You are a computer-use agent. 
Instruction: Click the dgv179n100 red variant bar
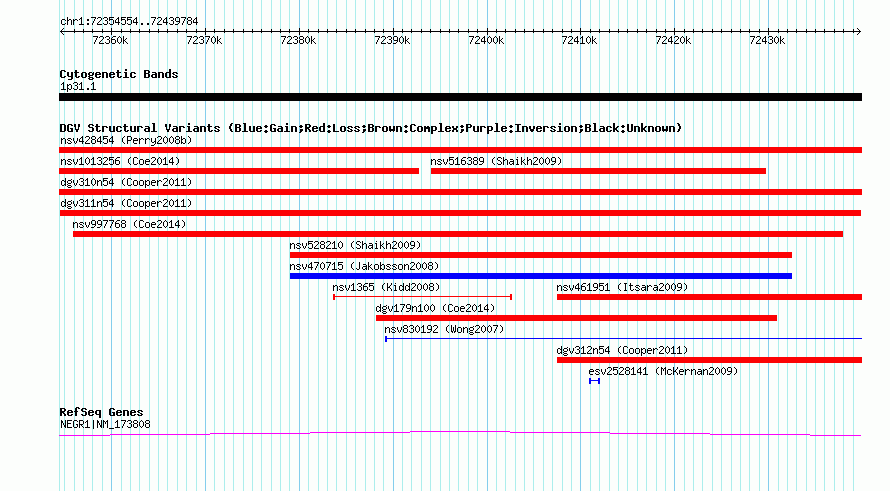coord(576,318)
